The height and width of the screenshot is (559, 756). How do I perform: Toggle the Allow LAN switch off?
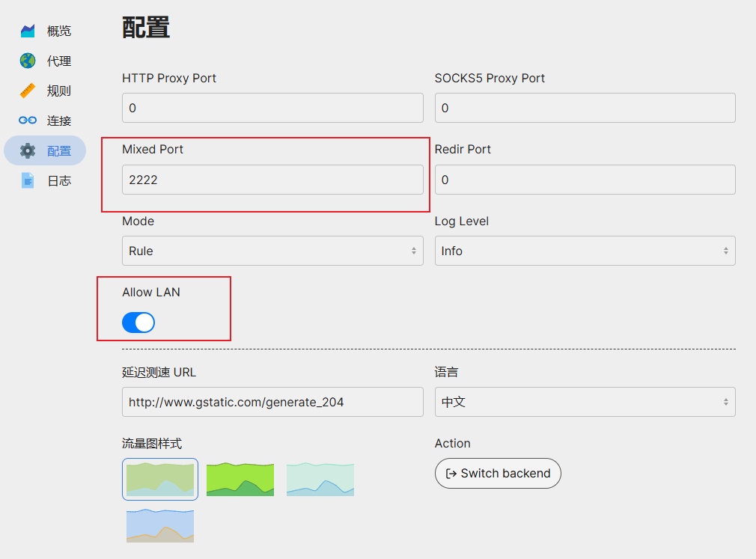click(138, 323)
